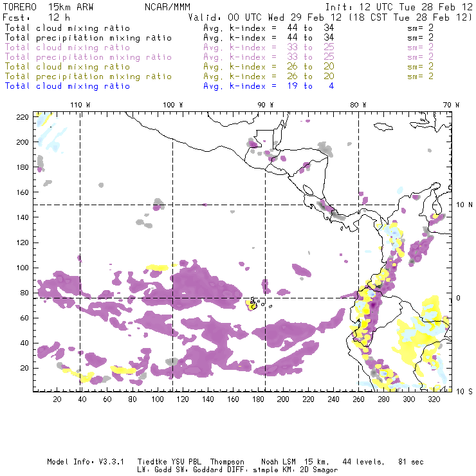This screenshot has height=476, width=476.
Task: Click the "TORERO 15km ARW" title text
Action: pos(48,7)
